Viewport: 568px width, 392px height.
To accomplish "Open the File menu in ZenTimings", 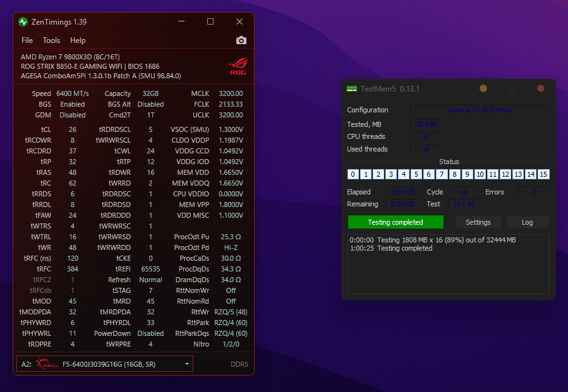I will pyautogui.click(x=27, y=40).
